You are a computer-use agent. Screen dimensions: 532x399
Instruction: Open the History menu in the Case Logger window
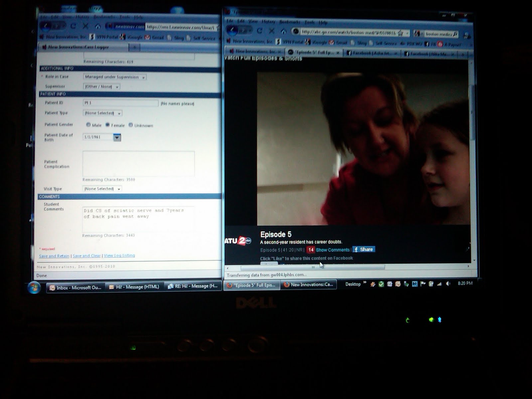pyautogui.click(x=82, y=17)
